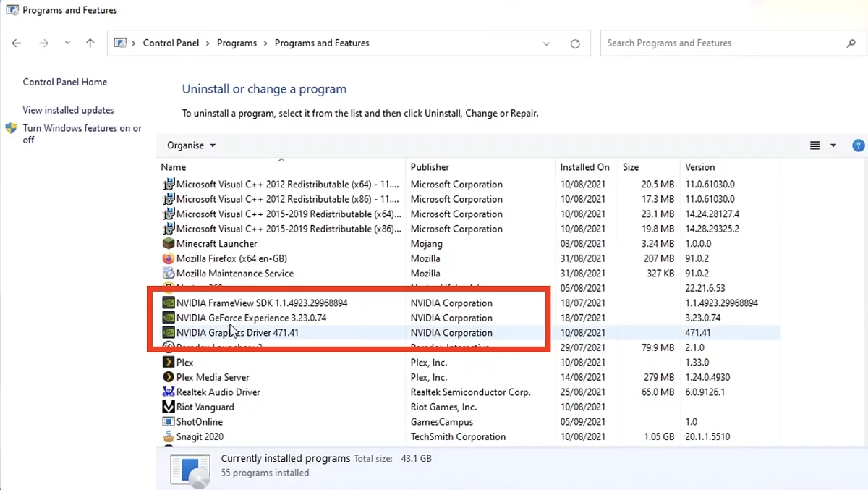Open the Control Panel Home link
This screenshot has width=868, height=490.
[x=64, y=82]
